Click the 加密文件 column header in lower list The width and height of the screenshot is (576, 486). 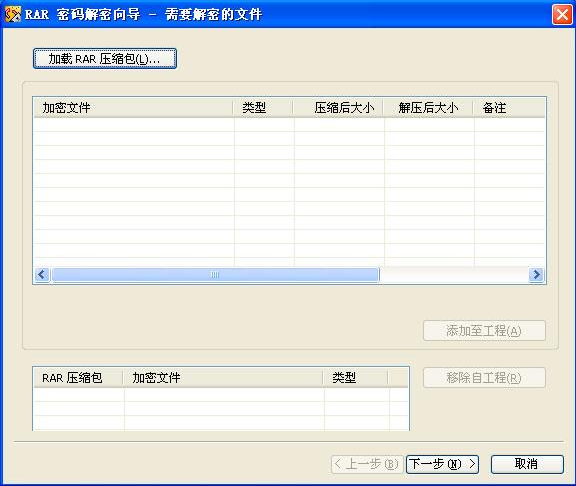(x=223, y=378)
